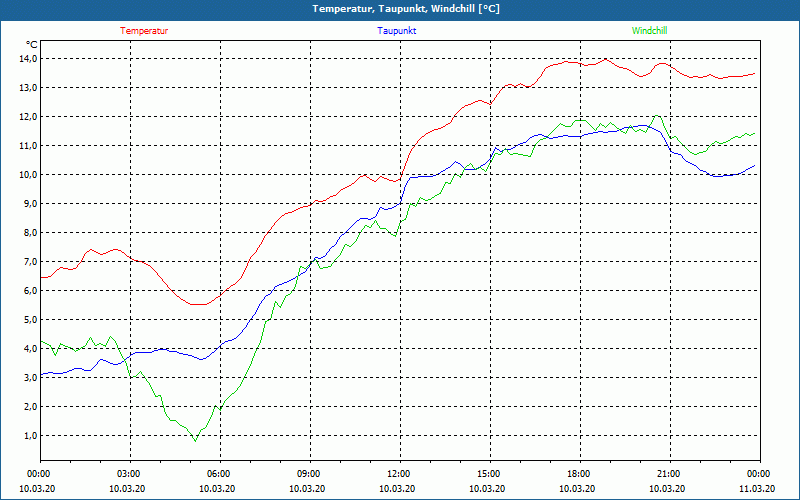Click the 1,0 y-axis value

pyautogui.click(x=31, y=436)
